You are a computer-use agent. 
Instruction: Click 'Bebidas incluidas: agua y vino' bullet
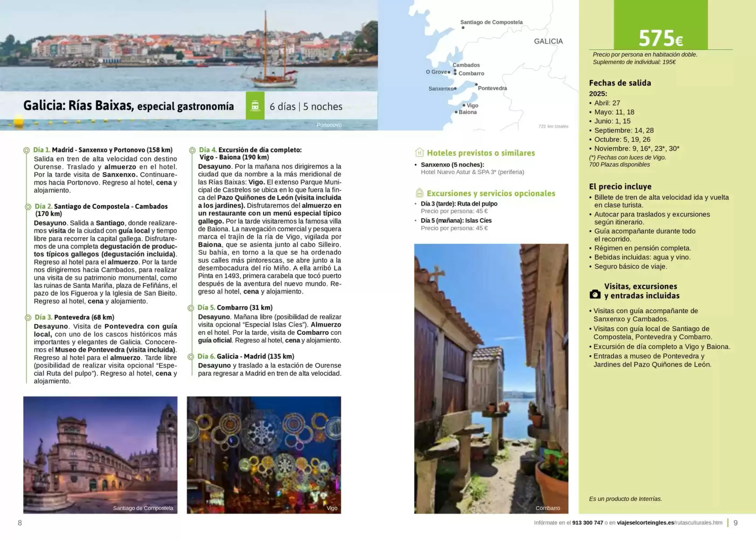coord(642,257)
